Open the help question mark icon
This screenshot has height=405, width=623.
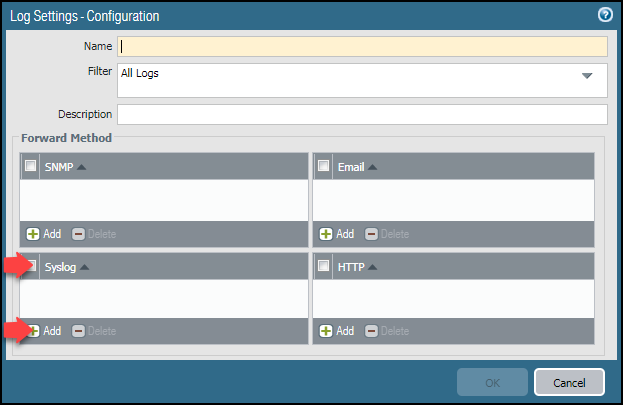pyautogui.click(x=605, y=15)
